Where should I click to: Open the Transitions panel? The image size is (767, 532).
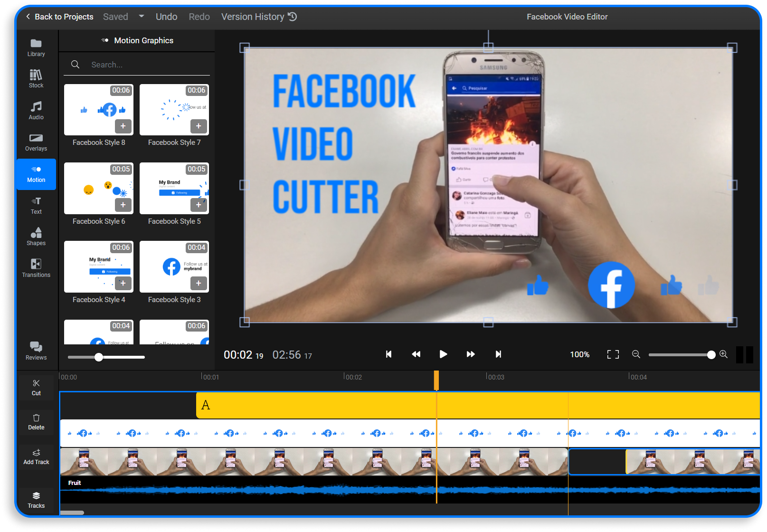pyautogui.click(x=36, y=267)
